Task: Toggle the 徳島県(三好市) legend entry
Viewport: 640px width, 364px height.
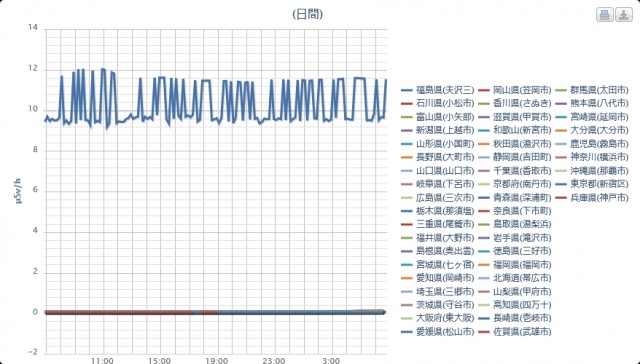Action: click(x=515, y=251)
